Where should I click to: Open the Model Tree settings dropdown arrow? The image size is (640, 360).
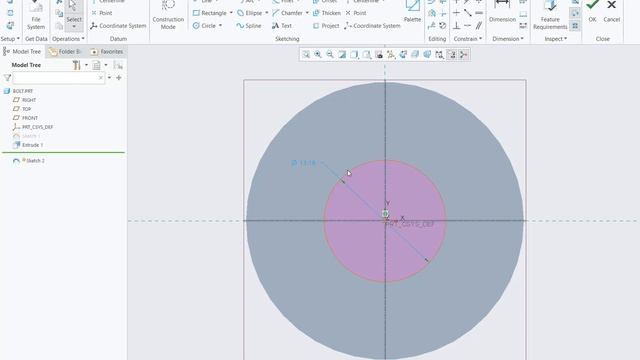coord(86,65)
